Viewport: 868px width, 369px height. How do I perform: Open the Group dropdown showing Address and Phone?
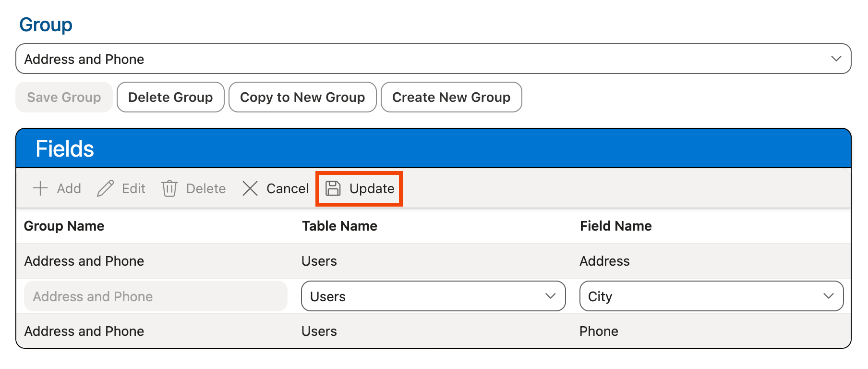pos(433,59)
